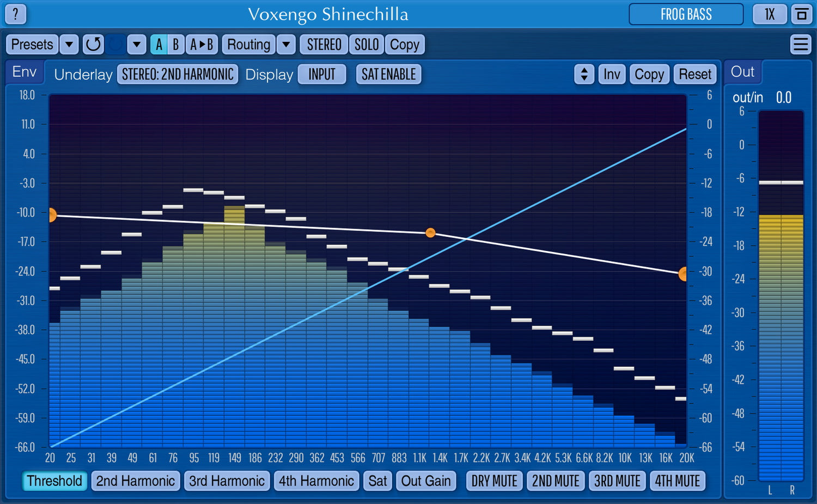Toggle the SOLO button

tap(367, 45)
